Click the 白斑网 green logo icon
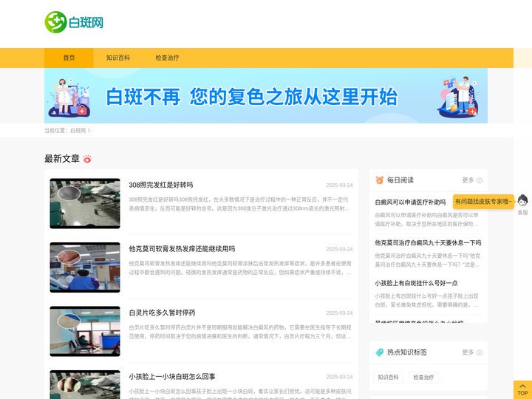 pos(55,22)
